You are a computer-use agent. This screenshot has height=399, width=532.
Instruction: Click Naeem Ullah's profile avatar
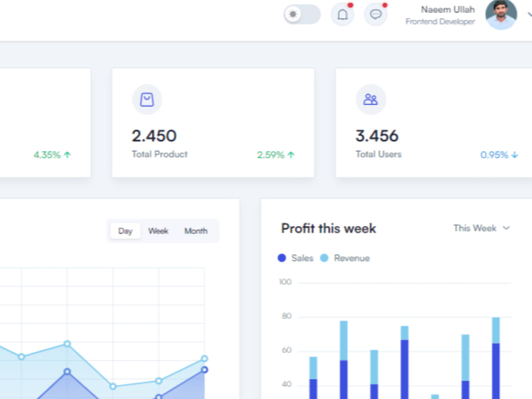click(x=501, y=14)
